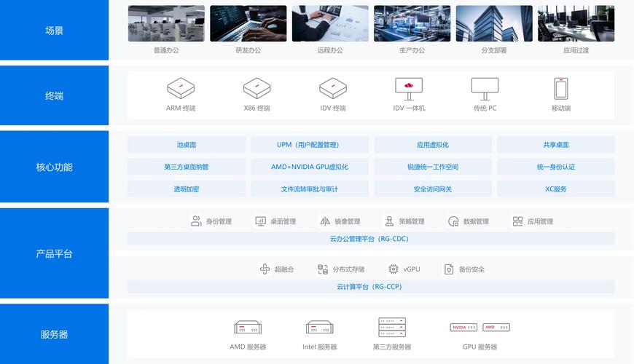
Task: Click the vGPU label text
Action: click(x=412, y=269)
